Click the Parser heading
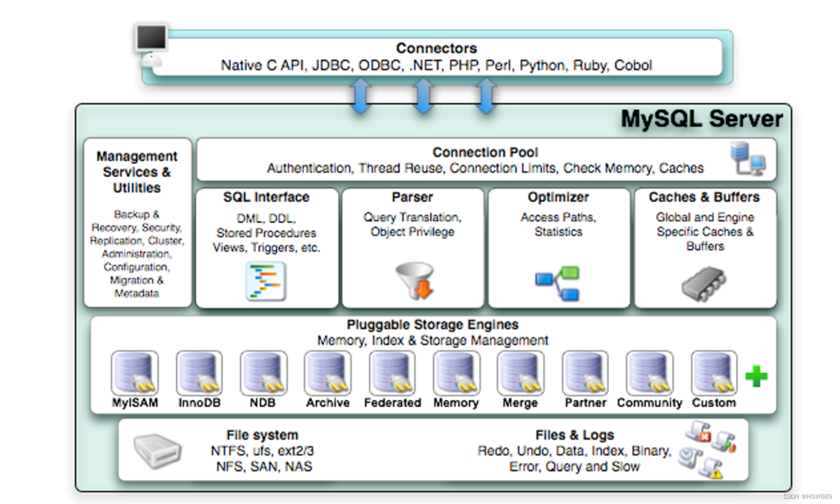Image resolution: width=840 pixels, height=504 pixels. click(x=412, y=197)
